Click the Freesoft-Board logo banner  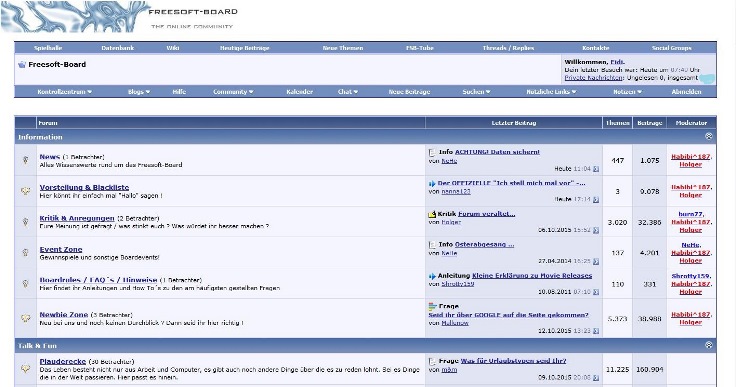[x=120, y=16]
